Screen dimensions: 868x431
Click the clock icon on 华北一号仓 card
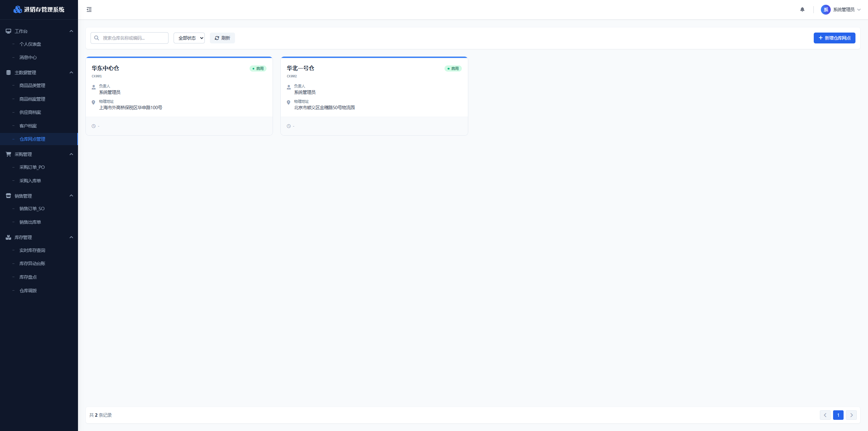[x=289, y=126]
